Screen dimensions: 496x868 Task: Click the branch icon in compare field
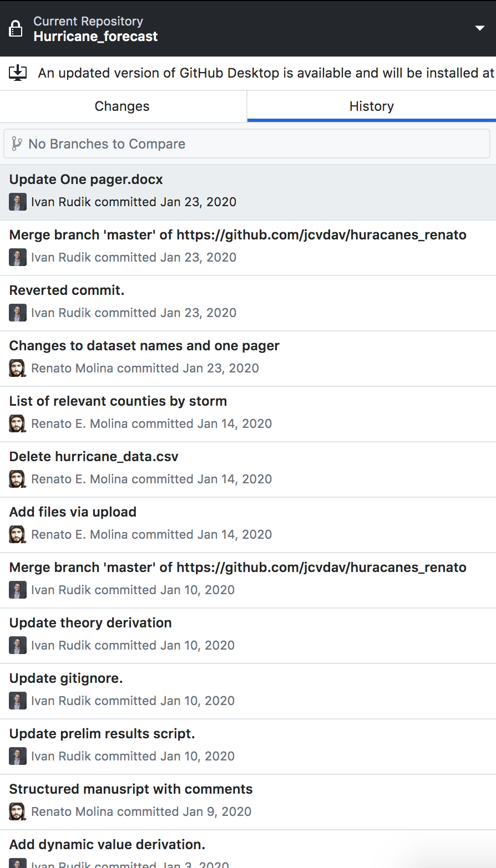[17, 144]
